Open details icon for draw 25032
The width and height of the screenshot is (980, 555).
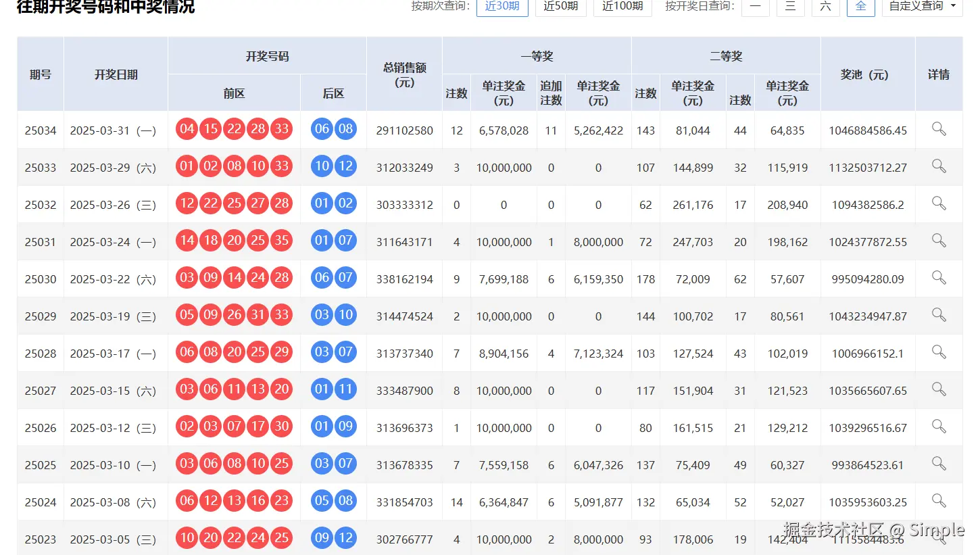(x=937, y=203)
